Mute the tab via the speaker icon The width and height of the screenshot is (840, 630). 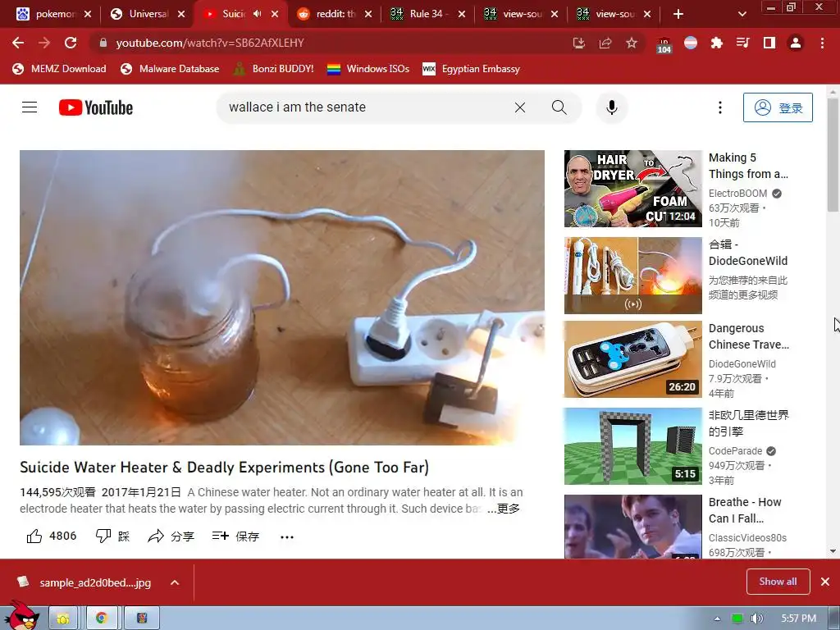[x=257, y=14]
